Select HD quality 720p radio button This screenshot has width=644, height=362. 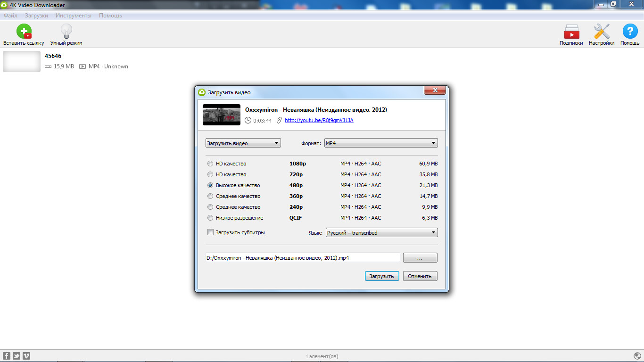(210, 174)
